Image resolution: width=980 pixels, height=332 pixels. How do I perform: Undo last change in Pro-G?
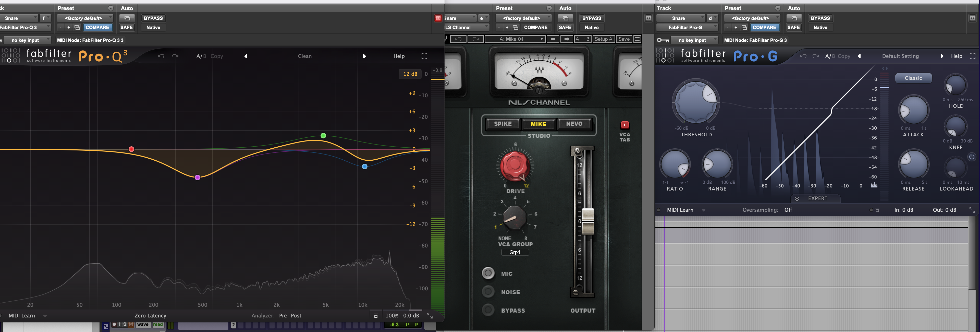point(803,56)
